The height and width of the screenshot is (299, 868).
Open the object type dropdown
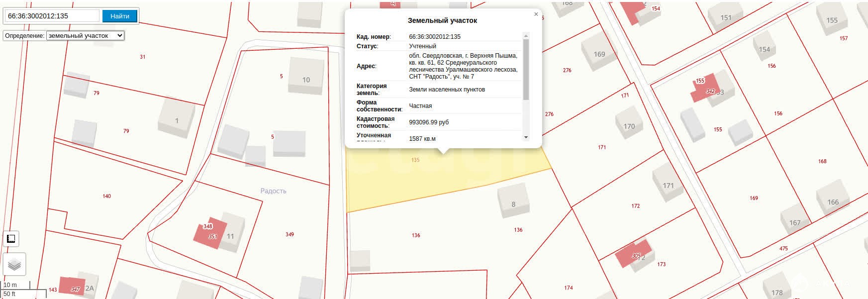(x=85, y=36)
